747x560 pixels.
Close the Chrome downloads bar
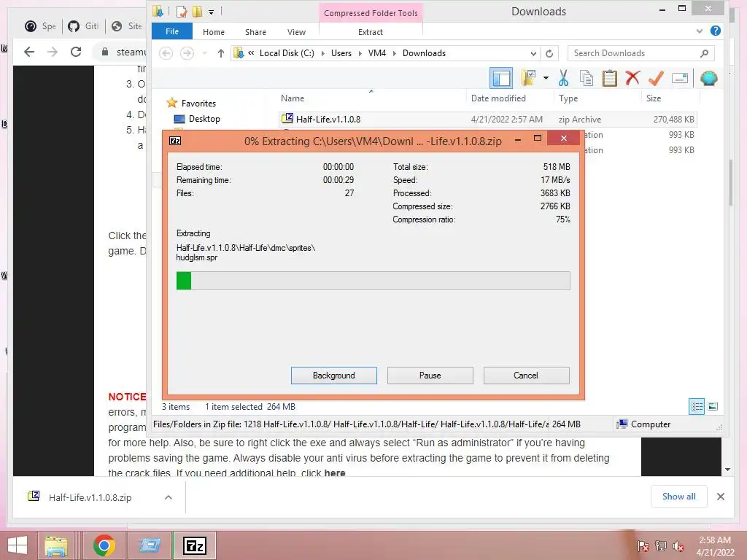point(720,497)
